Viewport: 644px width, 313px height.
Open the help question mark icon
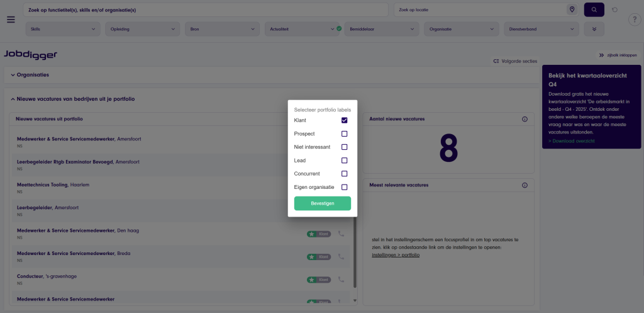(x=634, y=20)
